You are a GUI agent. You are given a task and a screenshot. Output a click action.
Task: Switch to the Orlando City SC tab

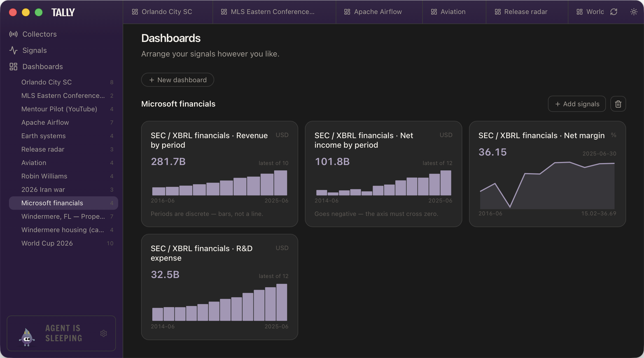click(168, 12)
